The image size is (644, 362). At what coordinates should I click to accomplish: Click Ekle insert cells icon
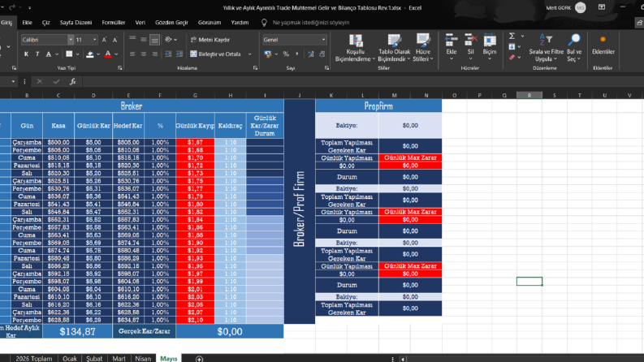(452, 41)
